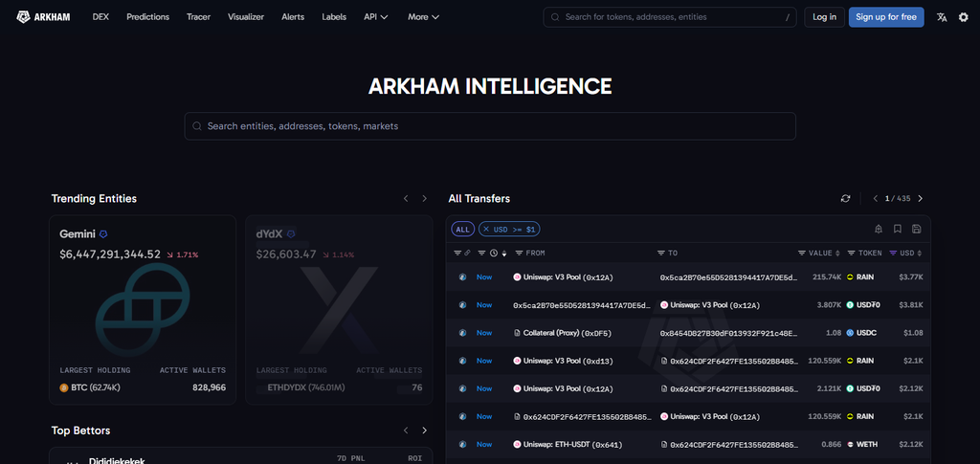This screenshot has height=464, width=980.
Task: Expand the More dropdown menu
Action: coord(424,17)
